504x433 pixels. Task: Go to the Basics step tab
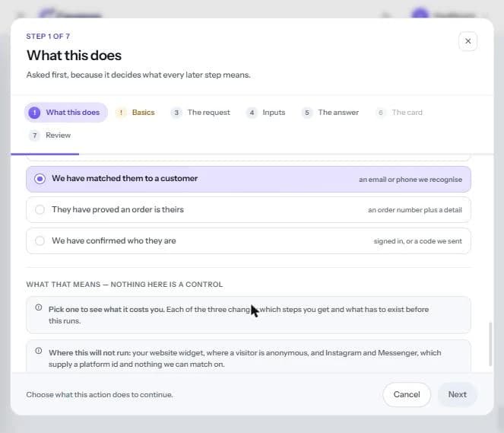click(x=135, y=113)
